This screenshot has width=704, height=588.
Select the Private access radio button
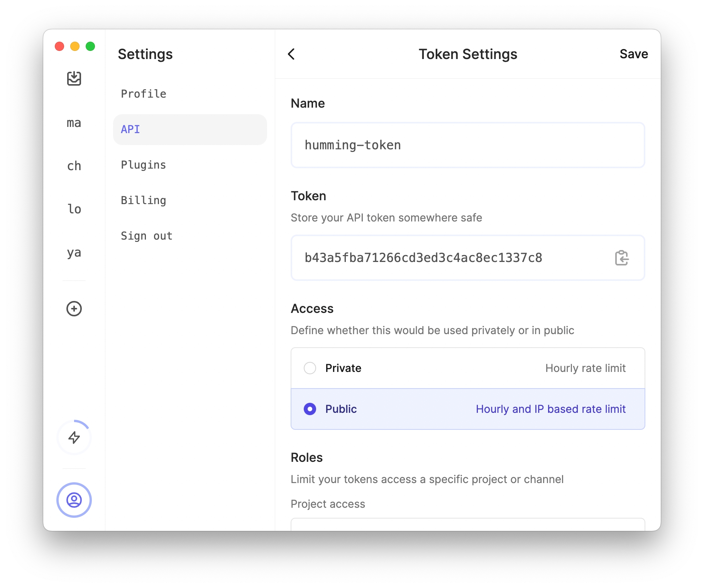pyautogui.click(x=310, y=368)
